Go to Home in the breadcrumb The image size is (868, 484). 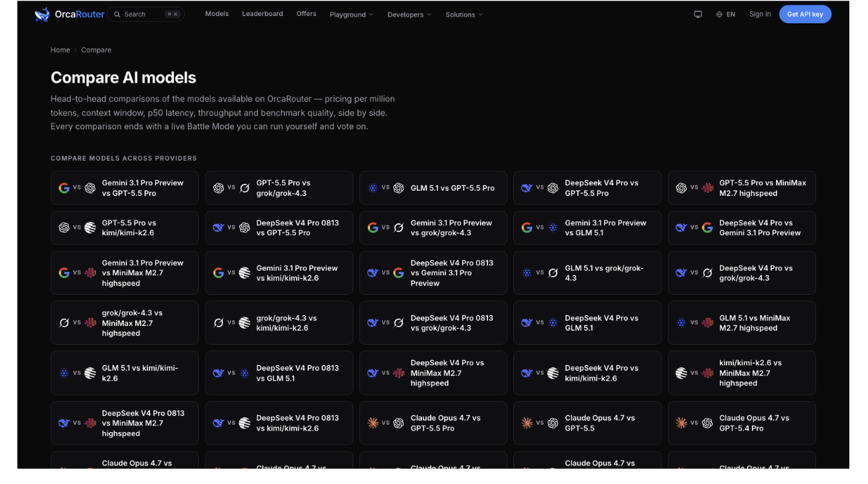tap(60, 50)
